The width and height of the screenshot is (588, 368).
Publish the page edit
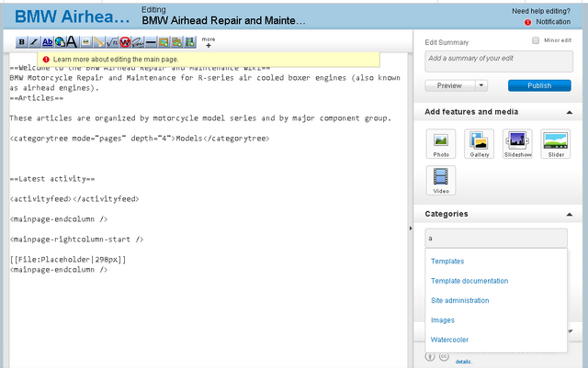click(539, 85)
